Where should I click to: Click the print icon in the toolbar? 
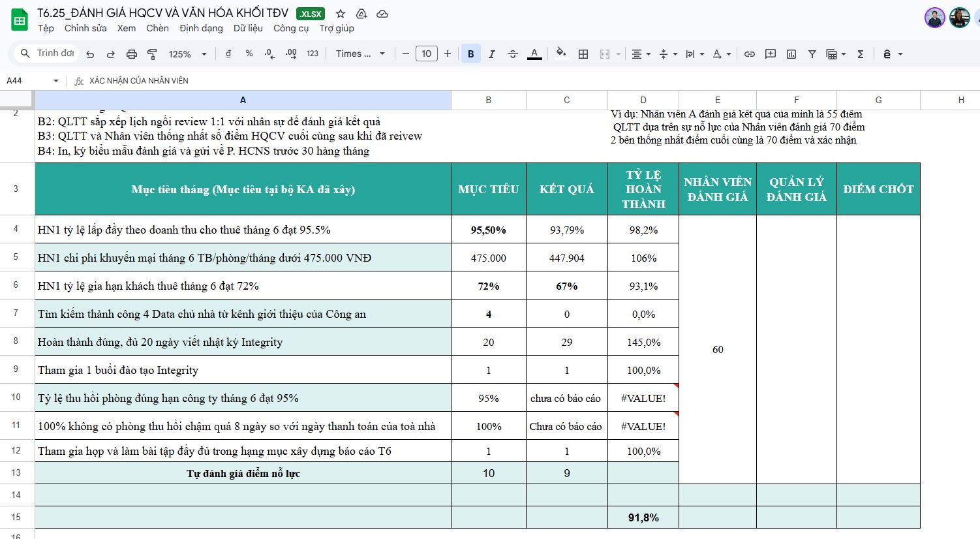[131, 54]
